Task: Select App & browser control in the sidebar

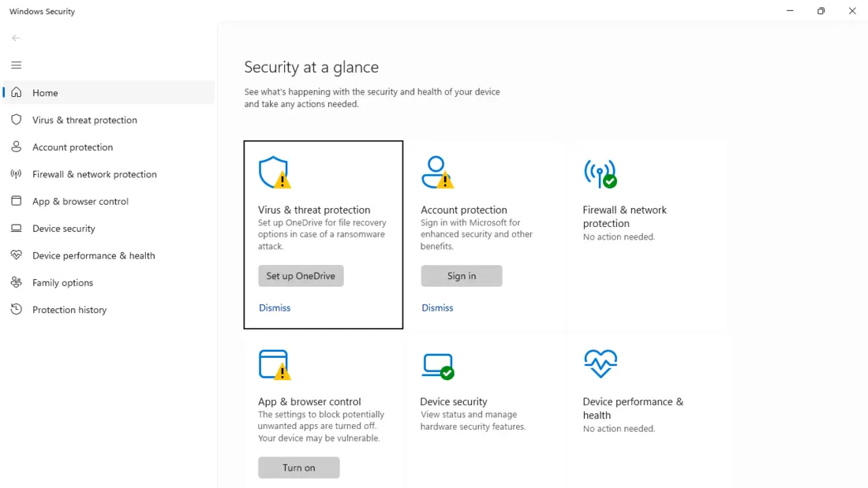Action: [109, 201]
